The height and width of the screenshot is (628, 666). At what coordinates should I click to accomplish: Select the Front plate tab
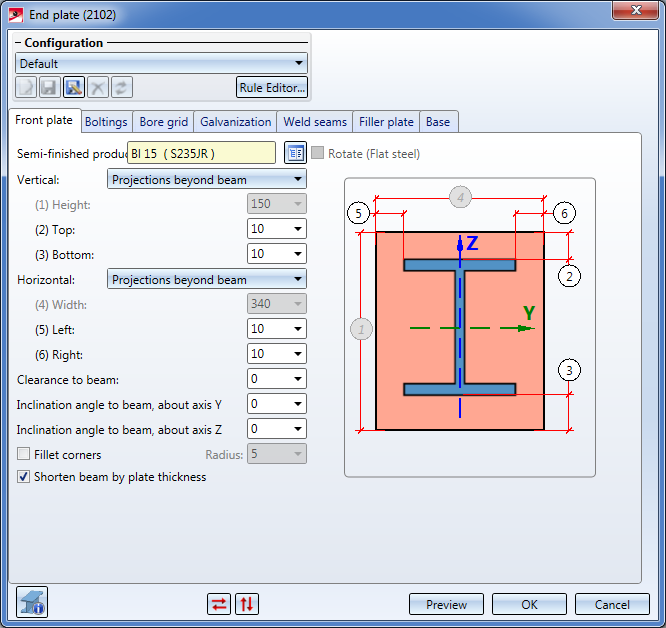click(x=44, y=121)
